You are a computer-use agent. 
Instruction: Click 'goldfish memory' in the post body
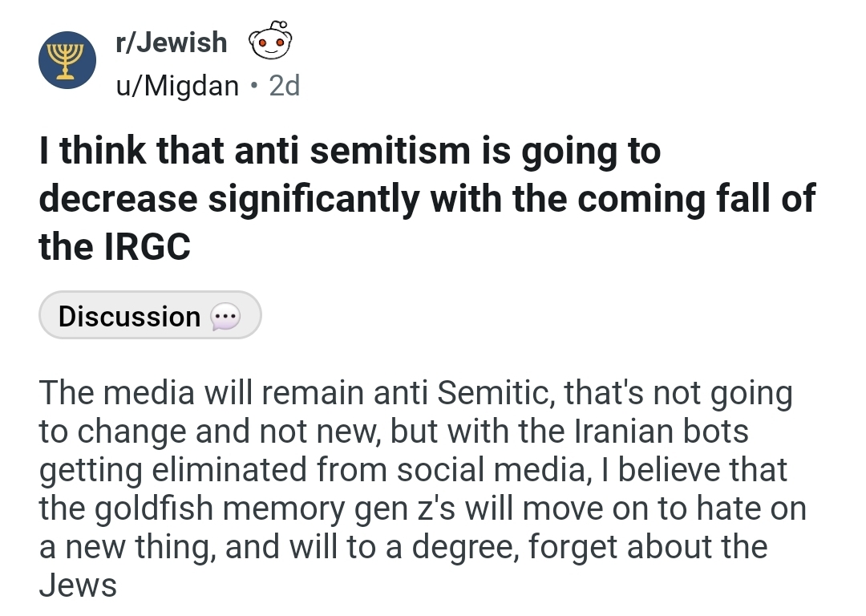pos(219,509)
